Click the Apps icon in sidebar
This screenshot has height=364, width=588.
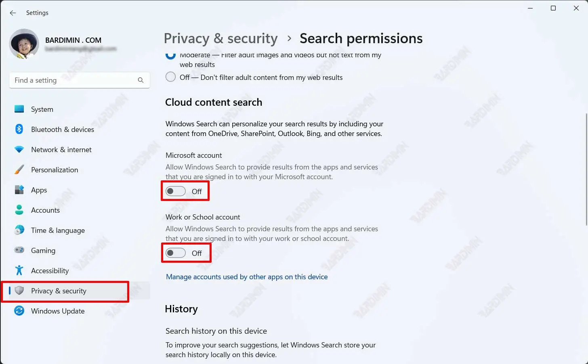[19, 190]
